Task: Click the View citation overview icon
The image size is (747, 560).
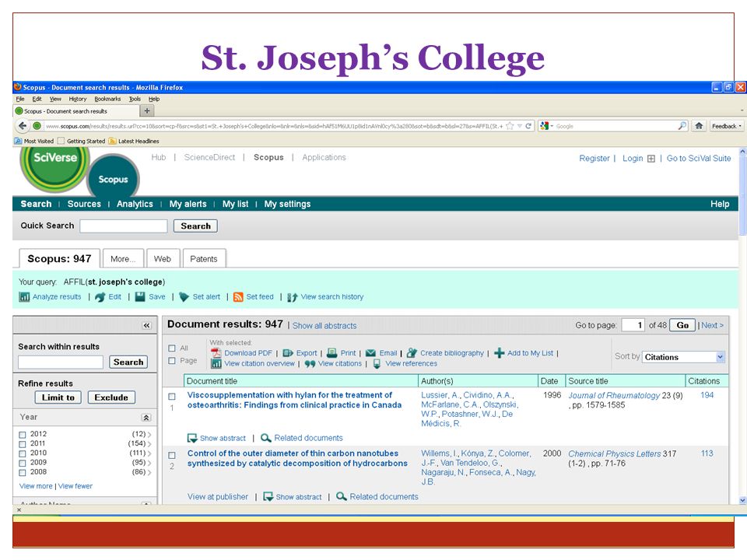Action: pyautogui.click(x=216, y=364)
